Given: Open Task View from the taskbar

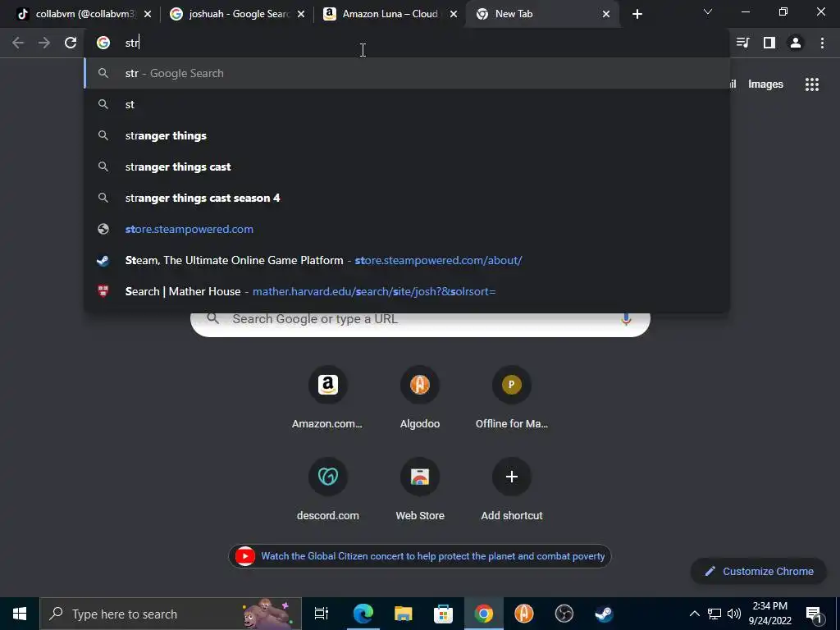Looking at the screenshot, I should coord(322,614).
